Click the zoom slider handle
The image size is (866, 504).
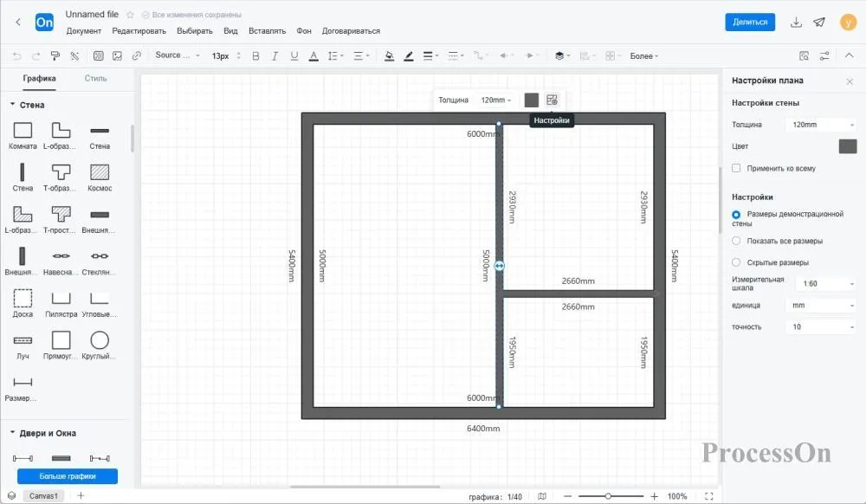point(608,496)
